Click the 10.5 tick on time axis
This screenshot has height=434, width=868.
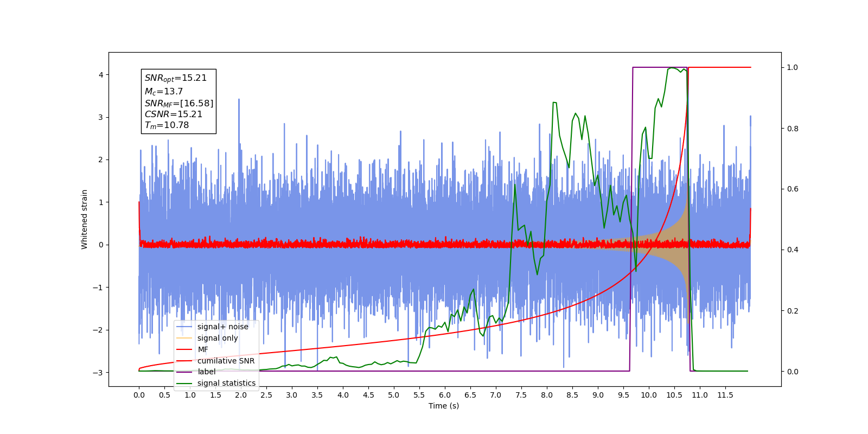[x=674, y=395]
